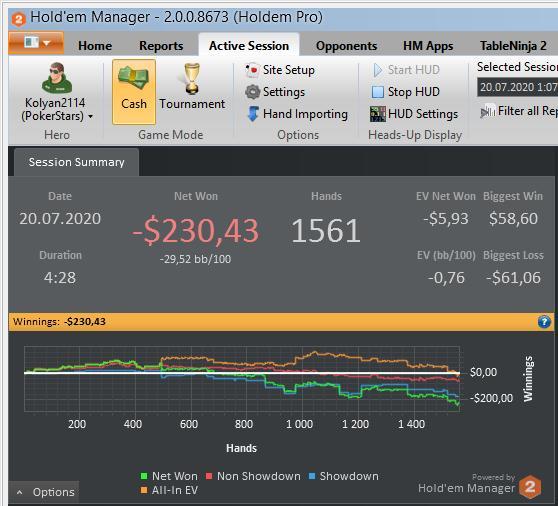Click the Hand Importing arrow icon

(253, 114)
